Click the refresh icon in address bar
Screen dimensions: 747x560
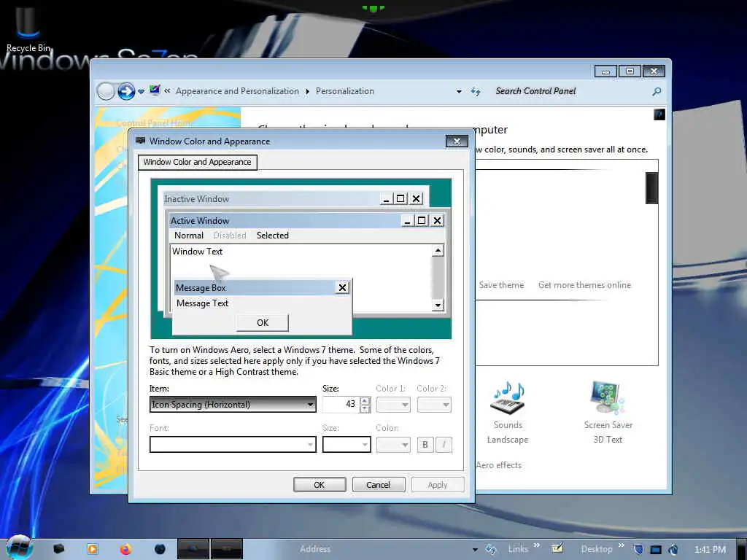tap(476, 91)
